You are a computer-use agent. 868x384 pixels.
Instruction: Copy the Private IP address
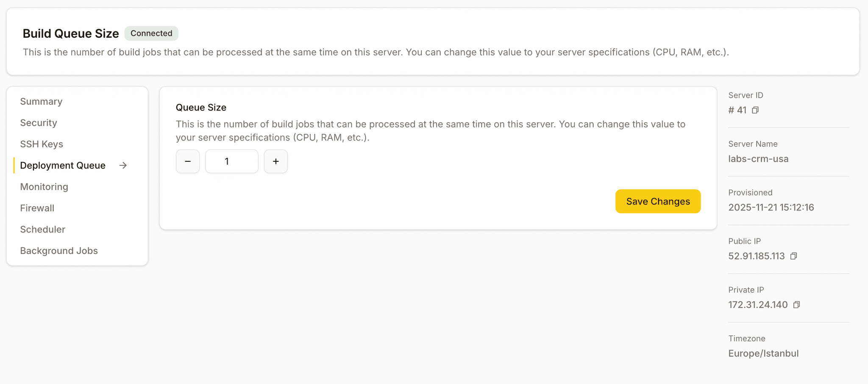point(797,305)
